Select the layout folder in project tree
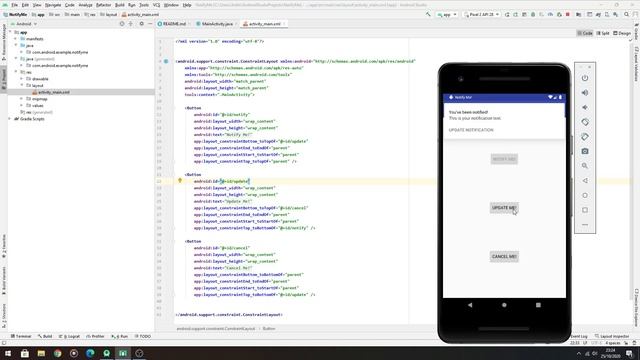 38,85
